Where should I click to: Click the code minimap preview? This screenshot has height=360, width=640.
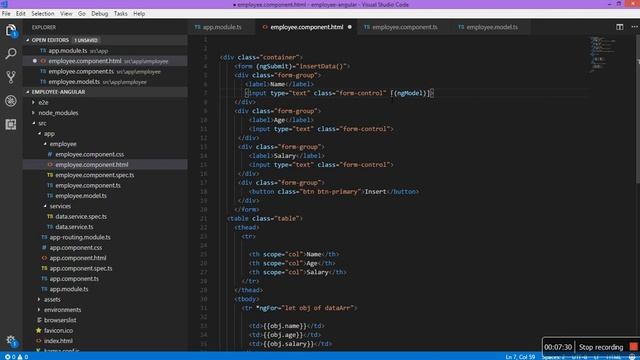[602, 55]
